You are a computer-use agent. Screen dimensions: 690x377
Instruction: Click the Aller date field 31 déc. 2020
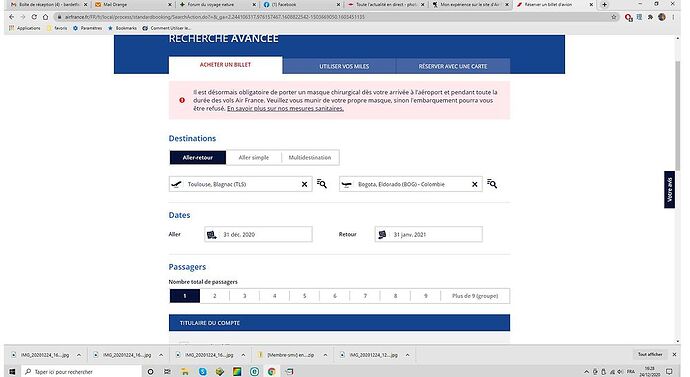[258, 234]
